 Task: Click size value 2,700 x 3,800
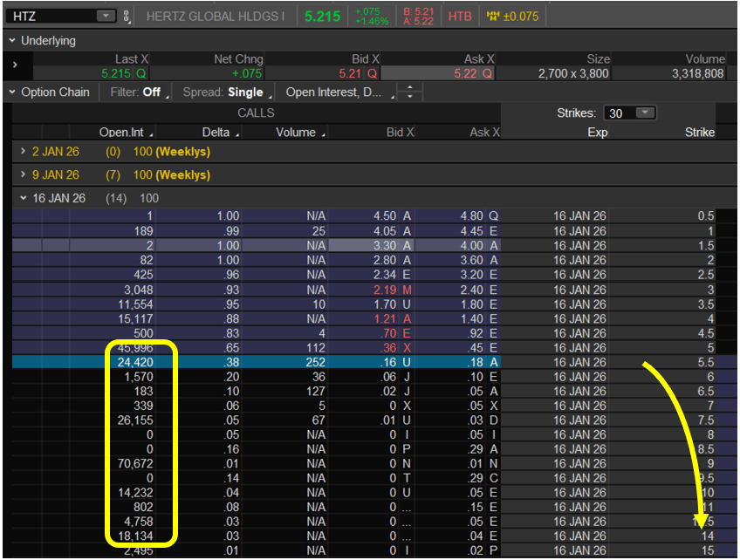(x=573, y=73)
